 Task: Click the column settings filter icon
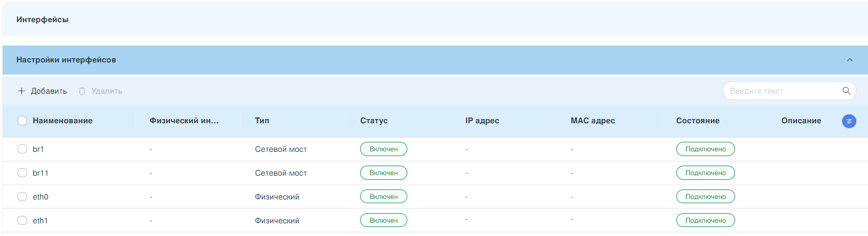849,121
